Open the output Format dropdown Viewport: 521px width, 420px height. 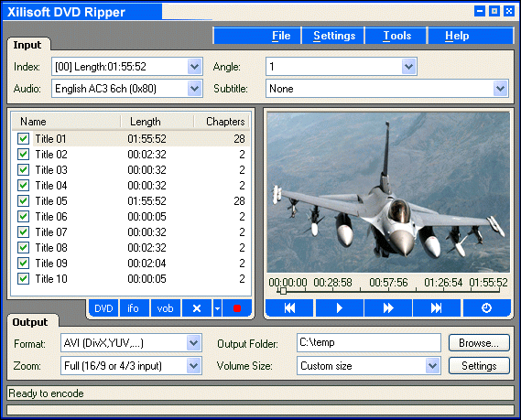[x=194, y=343]
